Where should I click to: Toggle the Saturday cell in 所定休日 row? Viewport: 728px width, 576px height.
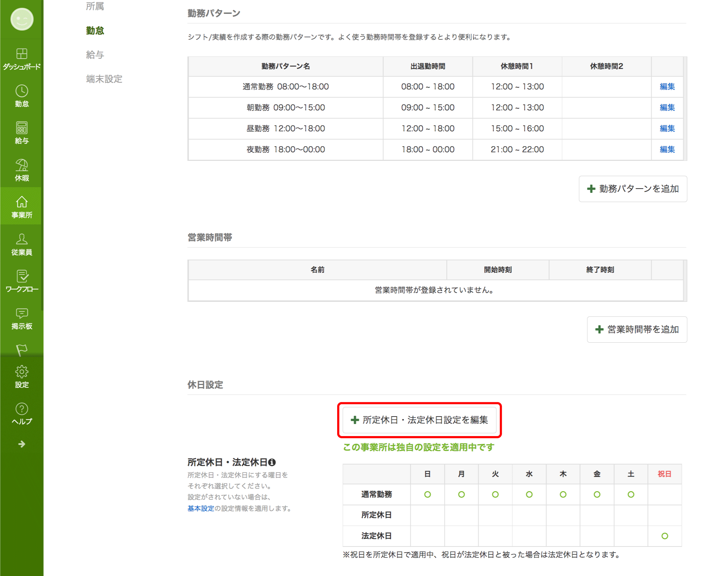point(630,515)
